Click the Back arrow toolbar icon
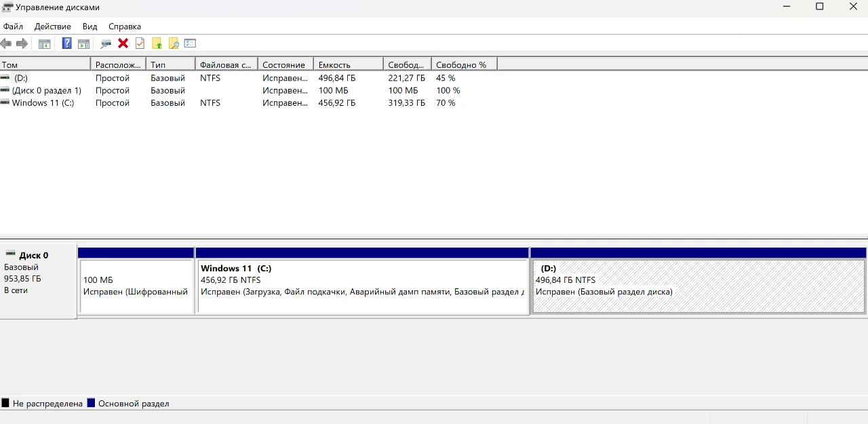This screenshot has height=424, width=868. point(6,43)
